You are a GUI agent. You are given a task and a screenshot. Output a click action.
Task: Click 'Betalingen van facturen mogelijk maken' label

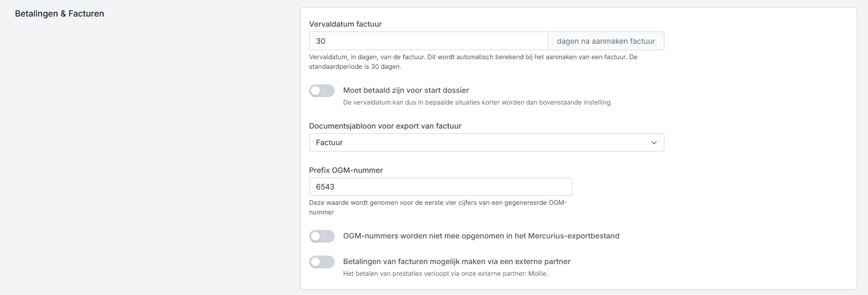(457, 261)
